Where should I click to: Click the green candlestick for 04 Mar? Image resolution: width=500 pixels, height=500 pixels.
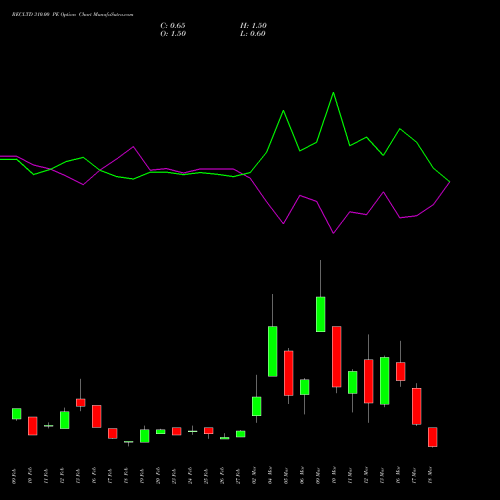(x=273, y=351)
